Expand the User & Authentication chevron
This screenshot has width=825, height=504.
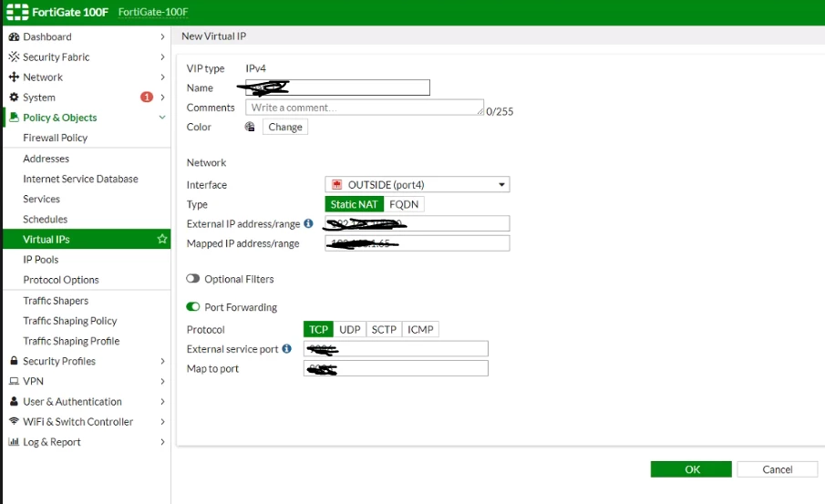coord(162,401)
